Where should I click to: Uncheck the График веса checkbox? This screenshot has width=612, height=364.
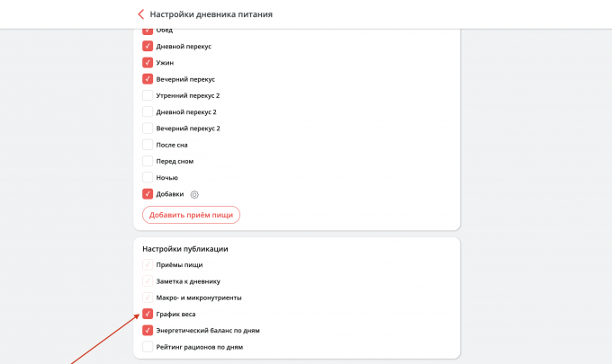tap(148, 315)
